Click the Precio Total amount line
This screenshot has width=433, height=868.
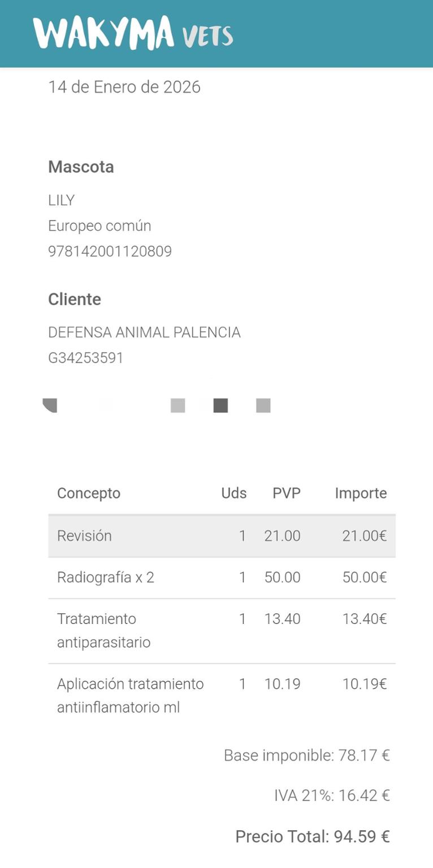pyautogui.click(x=313, y=836)
